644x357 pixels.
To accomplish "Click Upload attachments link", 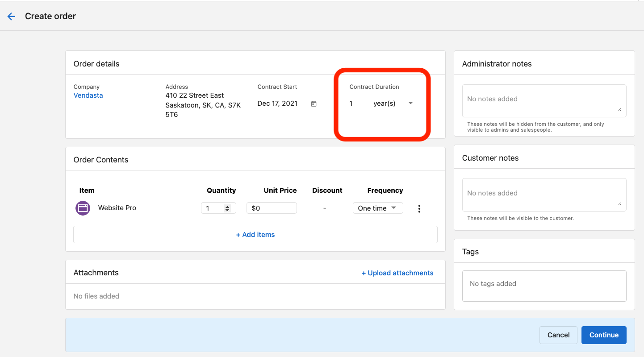I will (x=397, y=273).
